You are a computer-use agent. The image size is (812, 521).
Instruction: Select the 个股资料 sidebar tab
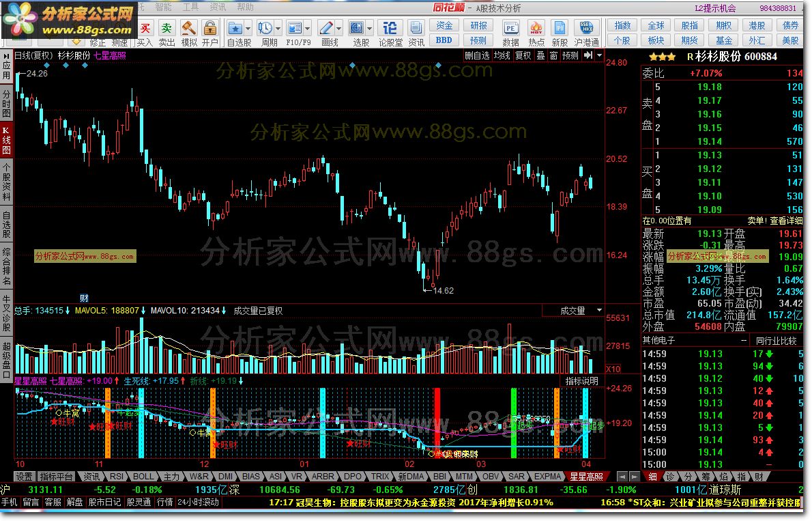tap(6, 182)
